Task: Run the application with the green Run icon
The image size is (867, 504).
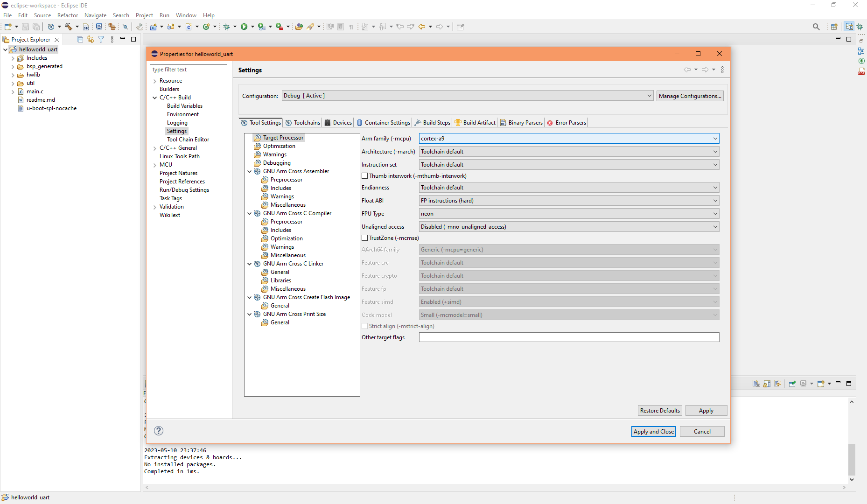Action: [x=245, y=27]
